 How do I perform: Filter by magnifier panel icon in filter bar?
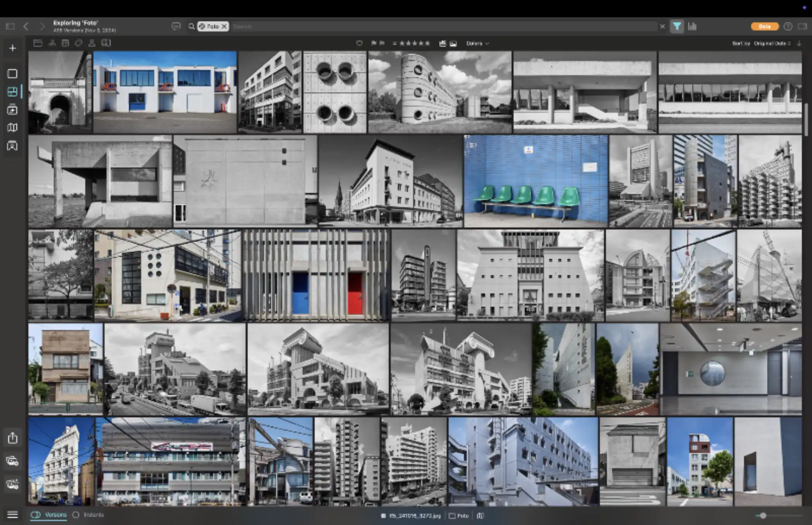(x=106, y=43)
